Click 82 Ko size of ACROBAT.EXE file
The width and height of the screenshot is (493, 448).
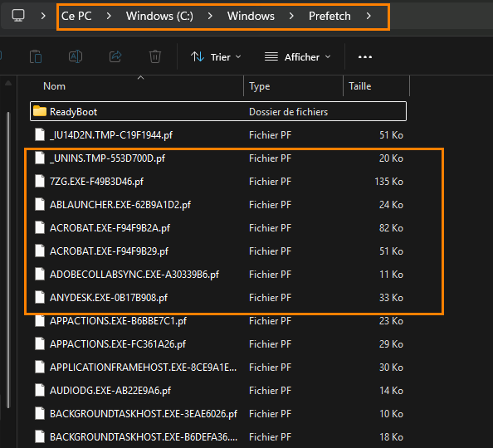coord(391,228)
